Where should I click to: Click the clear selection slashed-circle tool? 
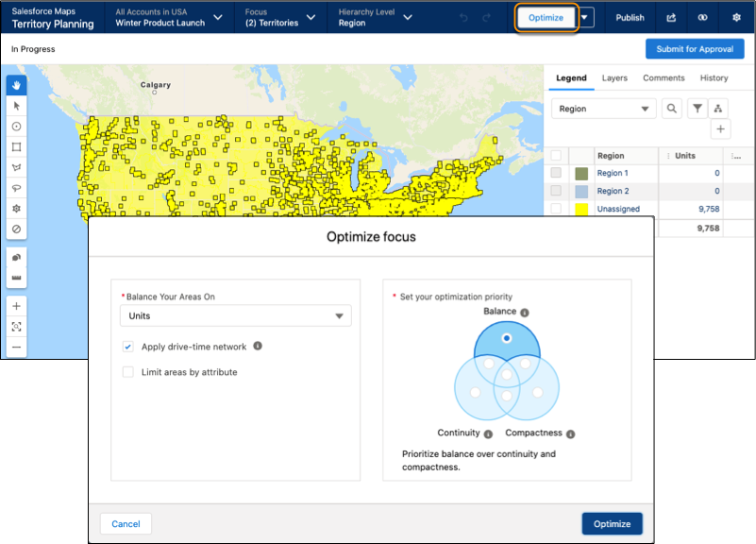(16, 229)
